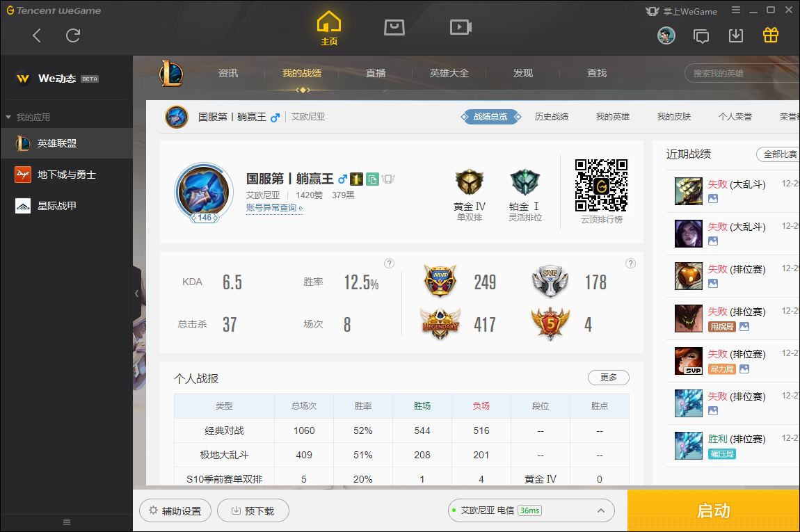Open the hamburger main menu in the title bar
The height and width of the screenshot is (532, 800).
tap(736, 10)
